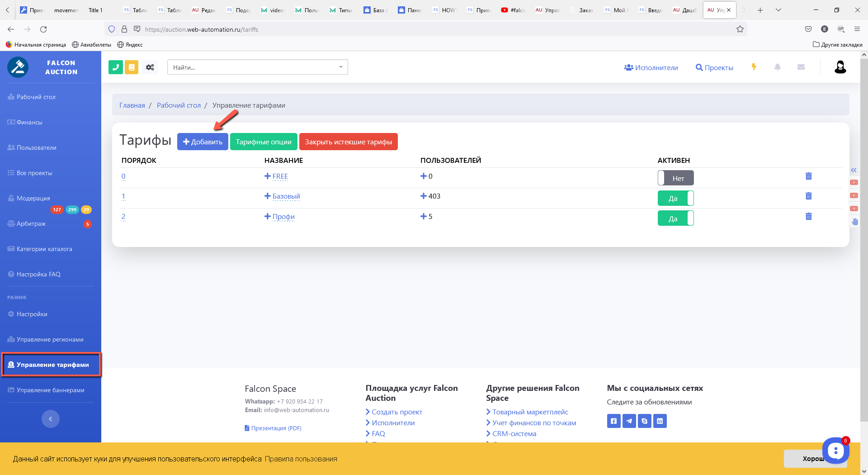Disable the Базовый tariff active toggle
Viewport: 868px width, 475px height.
[x=675, y=198]
